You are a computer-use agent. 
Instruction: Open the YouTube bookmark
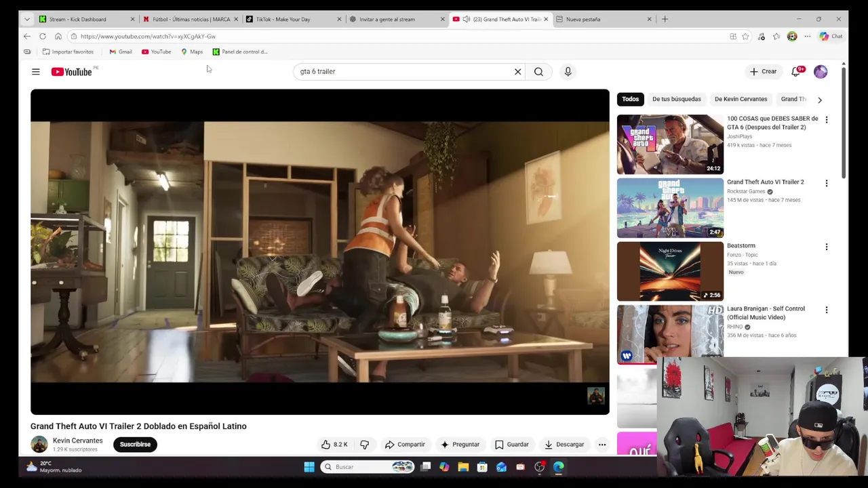pyautogui.click(x=156, y=52)
